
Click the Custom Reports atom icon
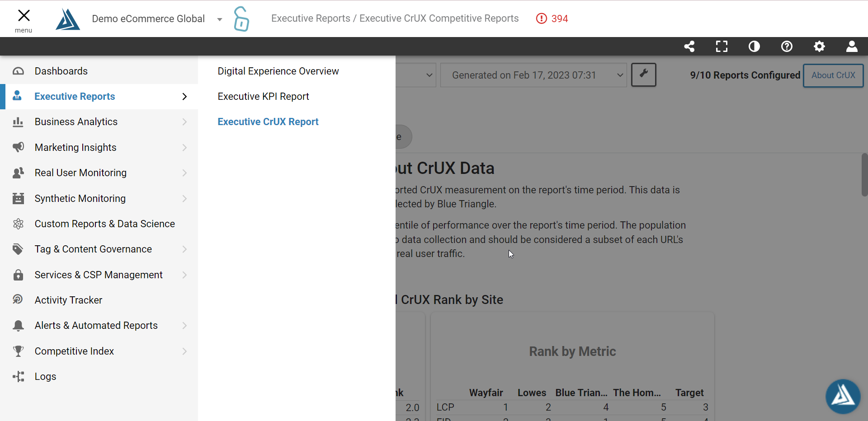click(x=18, y=224)
